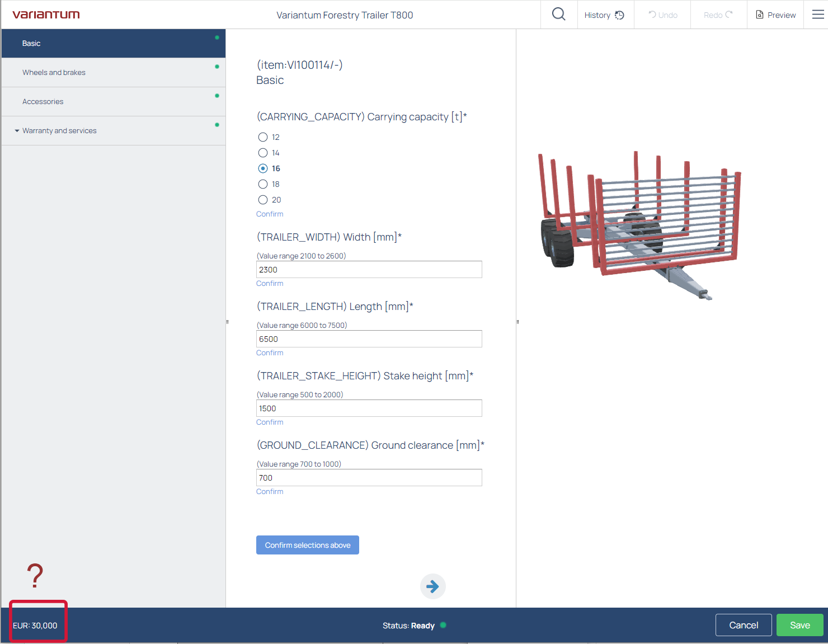This screenshot has width=828, height=644.
Task: Confirm the trailer width value
Action: click(x=270, y=284)
